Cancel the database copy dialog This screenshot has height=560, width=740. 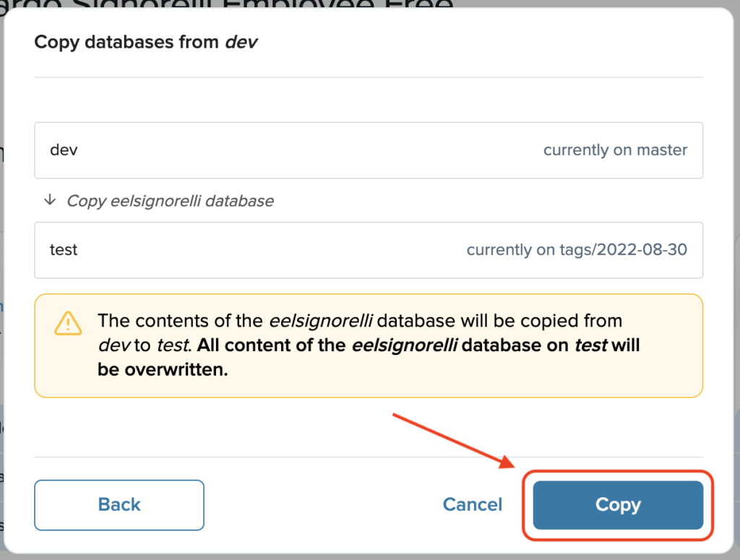coord(473,505)
